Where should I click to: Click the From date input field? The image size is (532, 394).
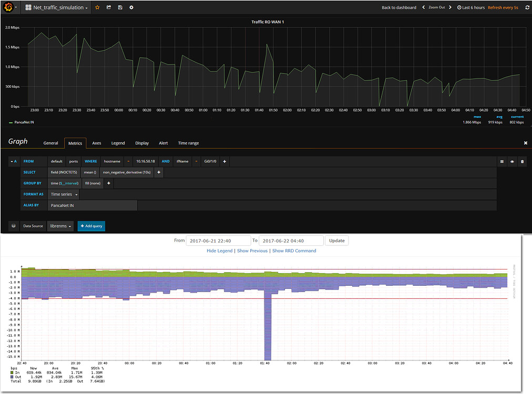click(x=218, y=240)
